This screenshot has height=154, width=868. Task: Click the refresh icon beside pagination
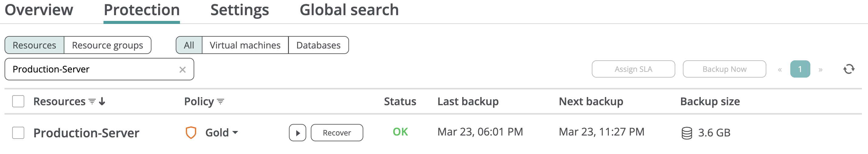[849, 69]
